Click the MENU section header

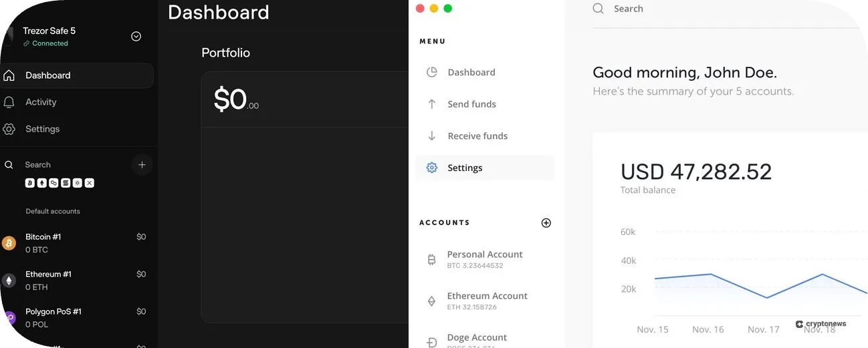pos(433,41)
